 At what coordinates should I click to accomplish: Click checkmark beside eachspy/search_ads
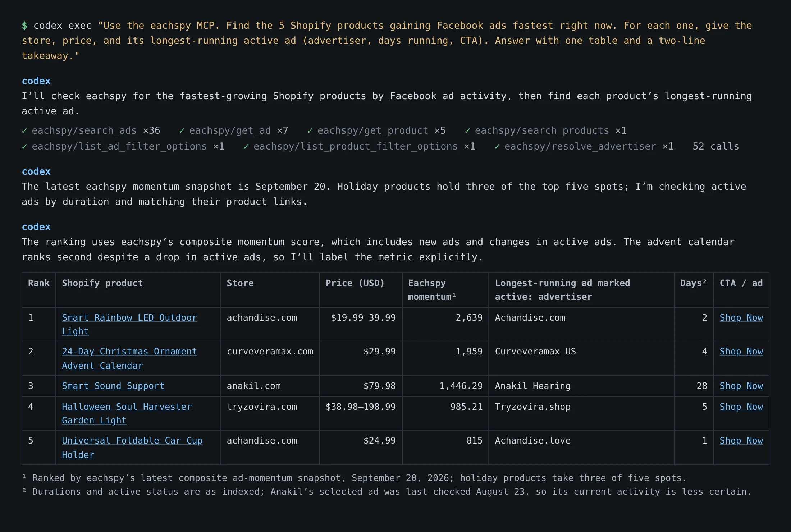tap(24, 130)
